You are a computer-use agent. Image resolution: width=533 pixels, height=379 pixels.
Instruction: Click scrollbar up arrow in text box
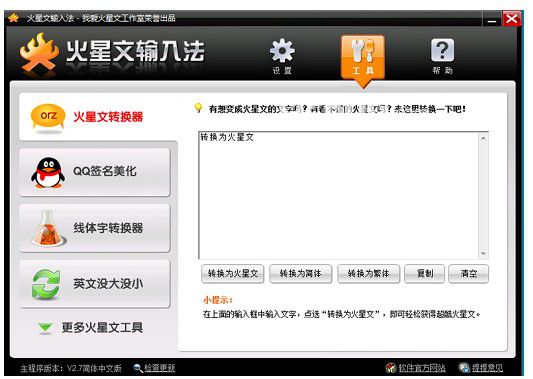pyautogui.click(x=483, y=138)
